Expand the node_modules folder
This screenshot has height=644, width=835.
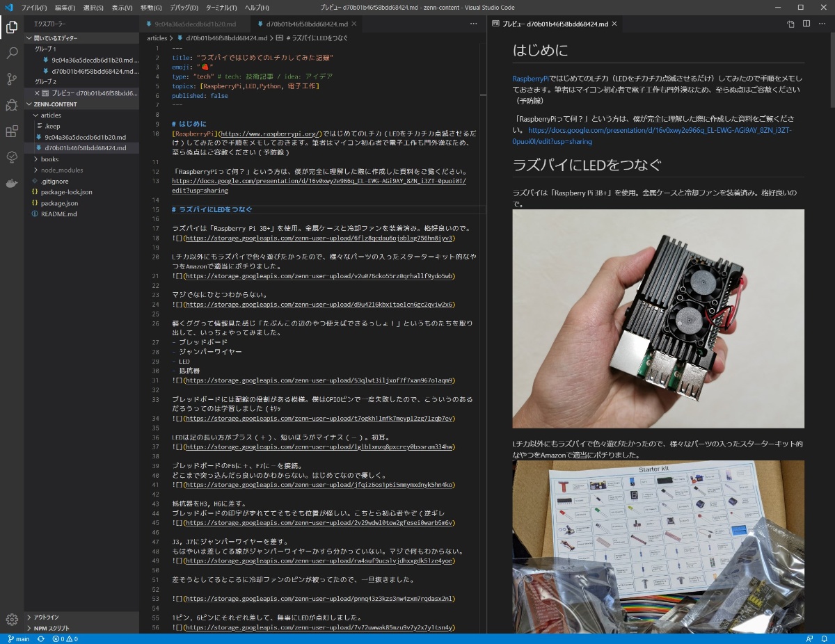[x=81, y=170]
